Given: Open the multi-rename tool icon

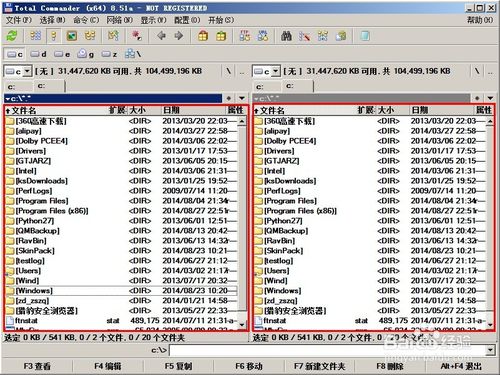Looking at the screenshot, I should 304,36.
